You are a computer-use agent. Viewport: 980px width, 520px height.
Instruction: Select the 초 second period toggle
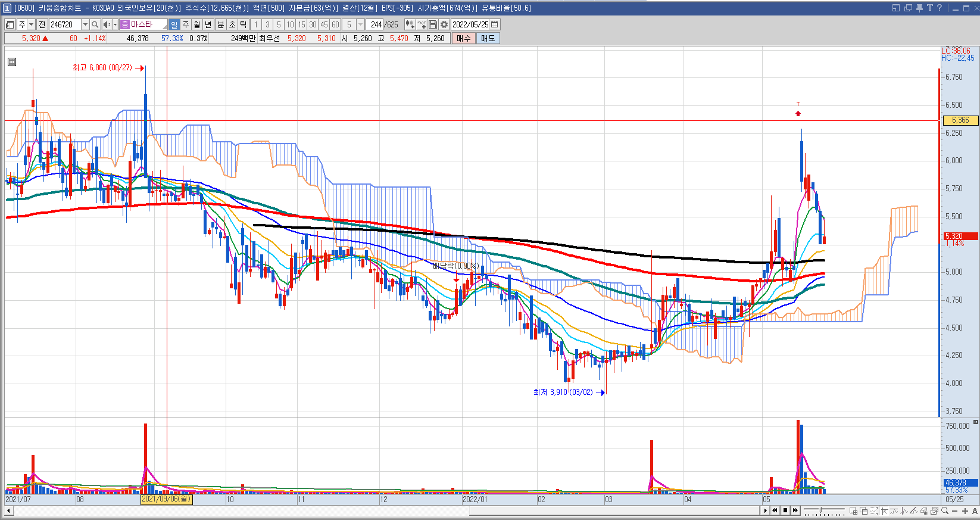[x=232, y=24]
